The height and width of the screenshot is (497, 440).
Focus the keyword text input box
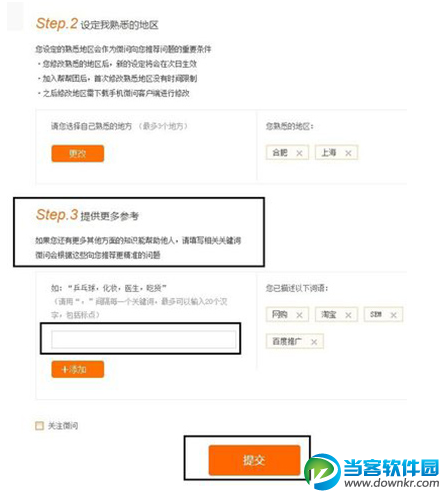(x=144, y=340)
